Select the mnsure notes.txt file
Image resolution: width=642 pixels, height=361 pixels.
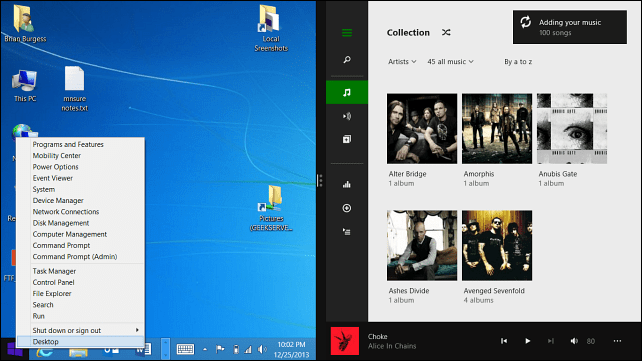(x=75, y=89)
